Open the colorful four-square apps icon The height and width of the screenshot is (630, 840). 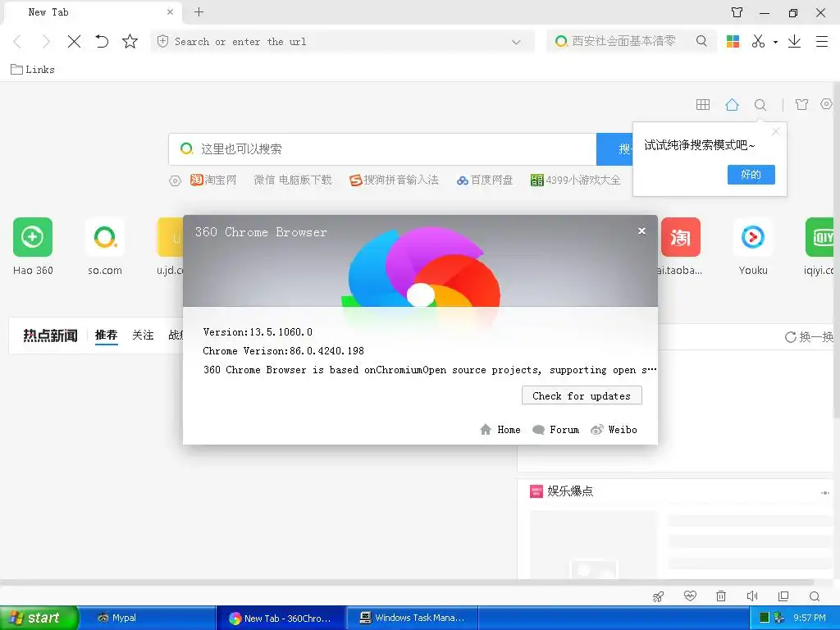click(733, 41)
